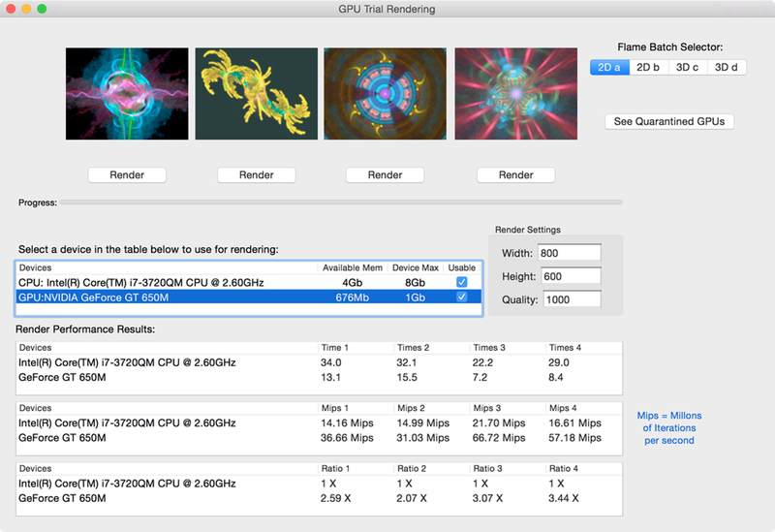Click the 29.0 time value

[559, 362]
